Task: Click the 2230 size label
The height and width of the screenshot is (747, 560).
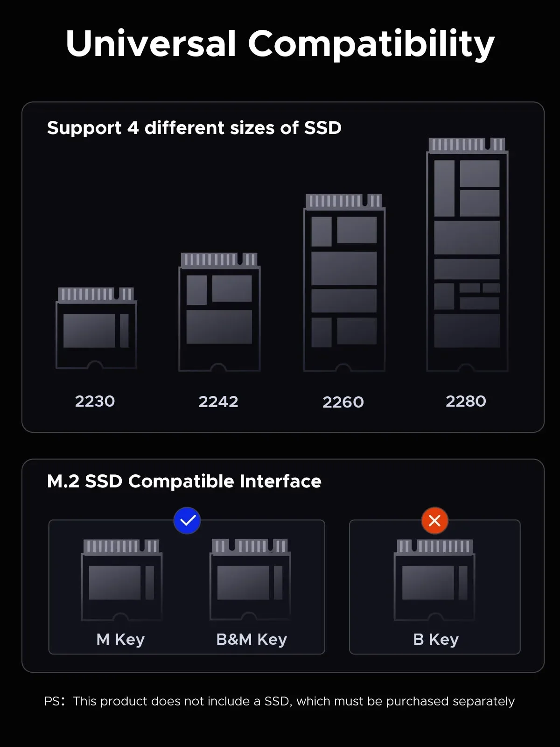Action: pos(95,402)
